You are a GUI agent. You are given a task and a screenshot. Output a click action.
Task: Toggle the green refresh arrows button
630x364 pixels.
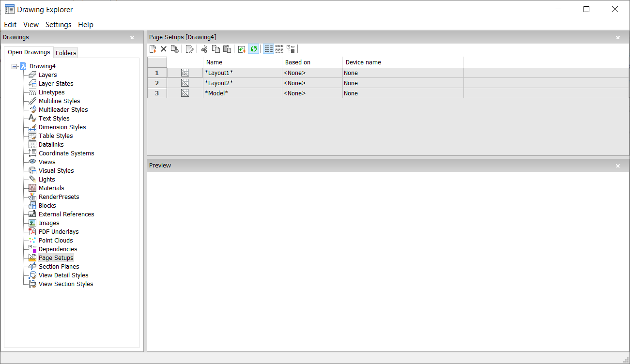coord(253,49)
